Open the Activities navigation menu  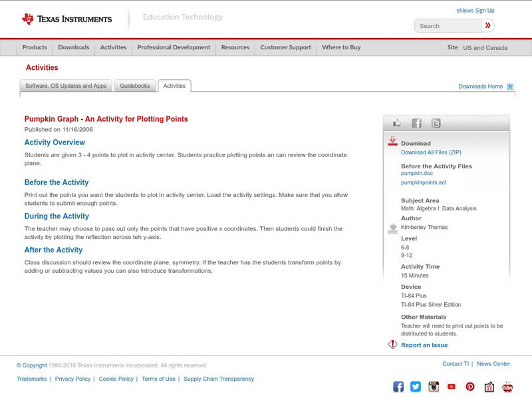click(113, 47)
